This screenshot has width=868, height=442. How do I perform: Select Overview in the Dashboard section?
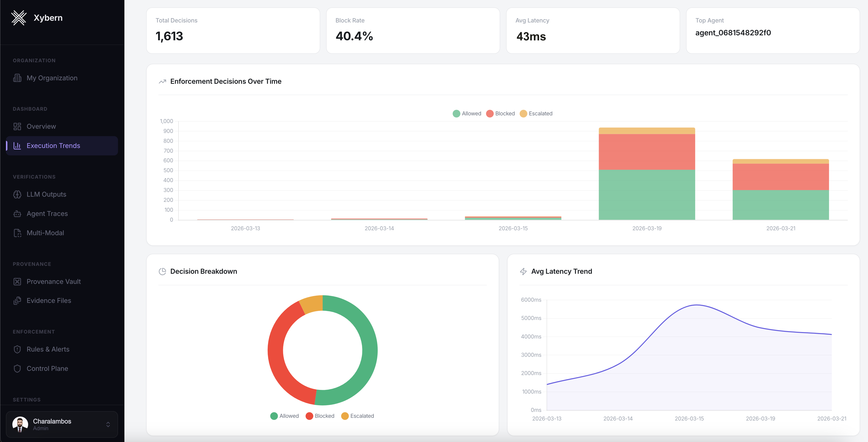coord(41,126)
